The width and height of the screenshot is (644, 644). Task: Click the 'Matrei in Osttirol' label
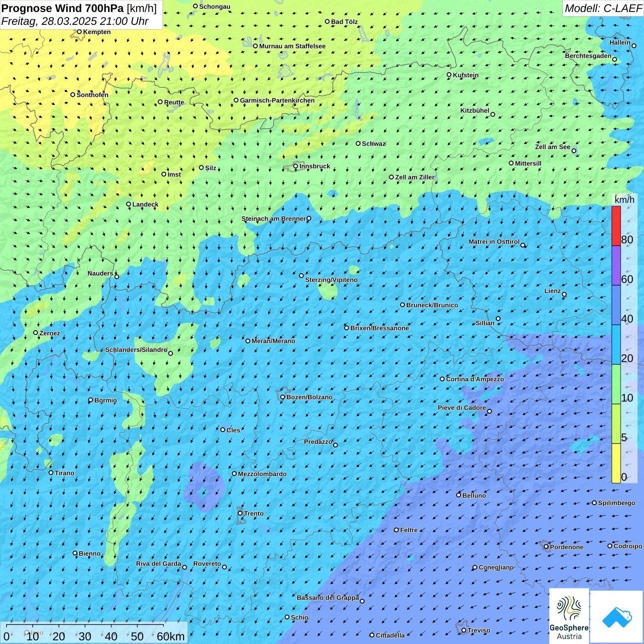pos(494,241)
